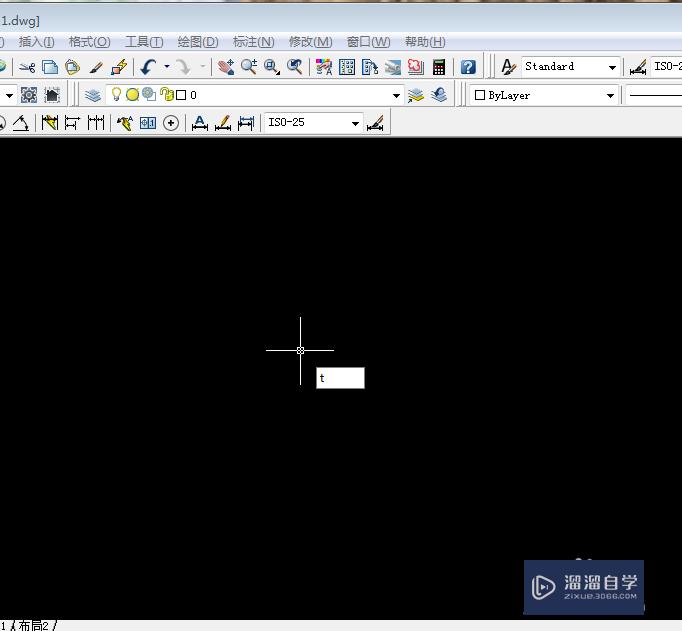The height and width of the screenshot is (631, 682).
Task: Click the Zoom Previous icon
Action: [x=295, y=67]
